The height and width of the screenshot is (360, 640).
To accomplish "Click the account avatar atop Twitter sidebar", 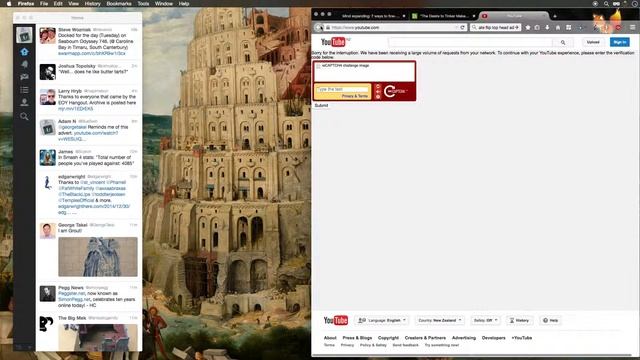I will coord(24,35).
